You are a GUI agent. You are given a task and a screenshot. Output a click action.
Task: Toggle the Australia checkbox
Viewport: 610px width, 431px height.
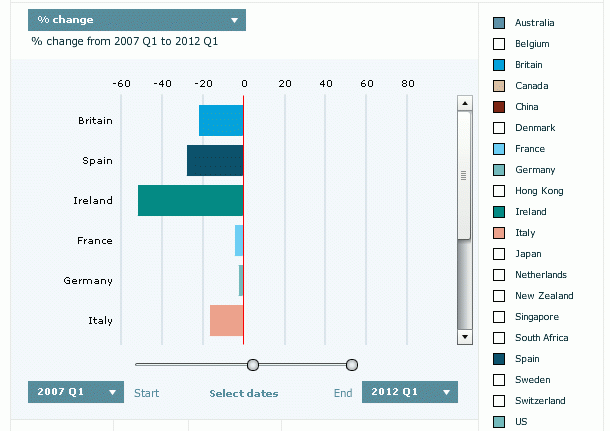pos(499,23)
